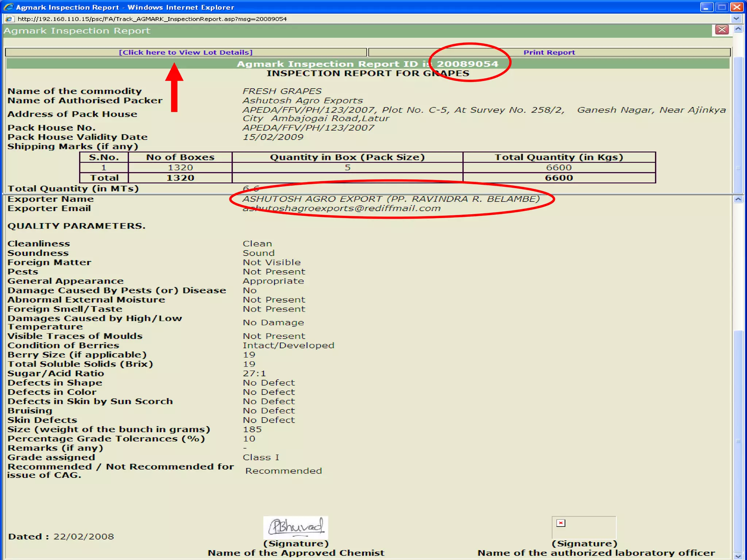
Task: Open the address bar dropdown arrow
Action: (x=736, y=19)
